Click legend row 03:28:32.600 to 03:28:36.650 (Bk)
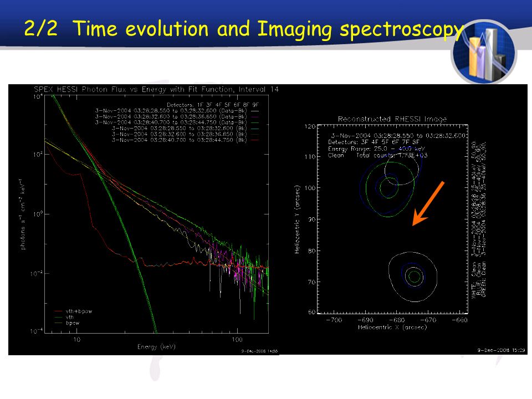This screenshot has height=399, width=532. point(185,134)
